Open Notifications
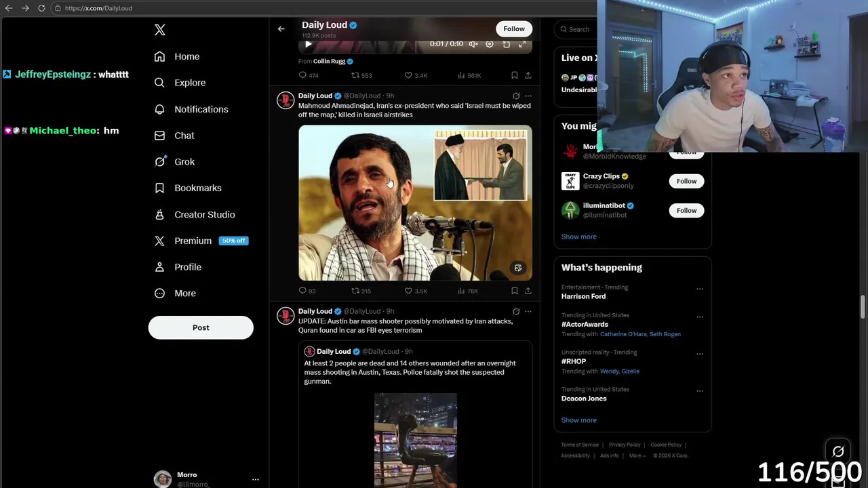 tap(191, 109)
